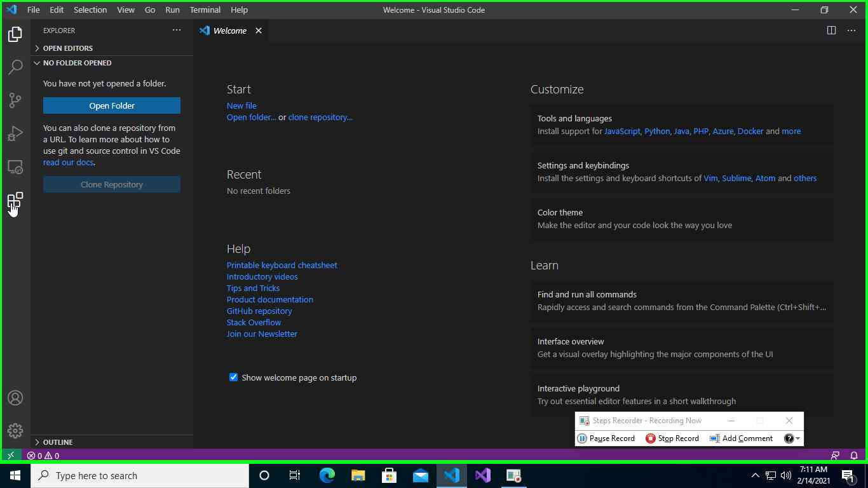This screenshot has width=868, height=488.
Task: Open the Terminal menu
Action: tap(205, 10)
